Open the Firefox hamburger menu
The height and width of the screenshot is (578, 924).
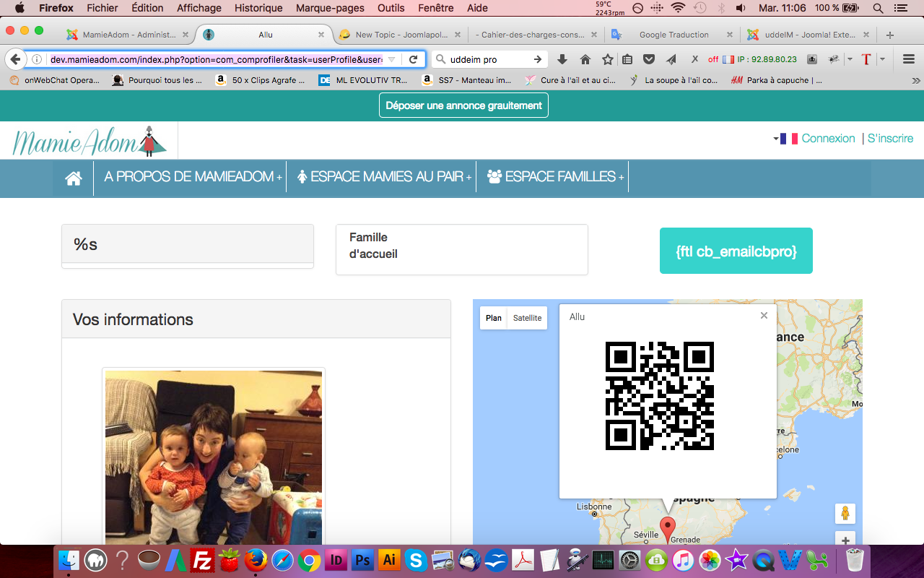(908, 59)
